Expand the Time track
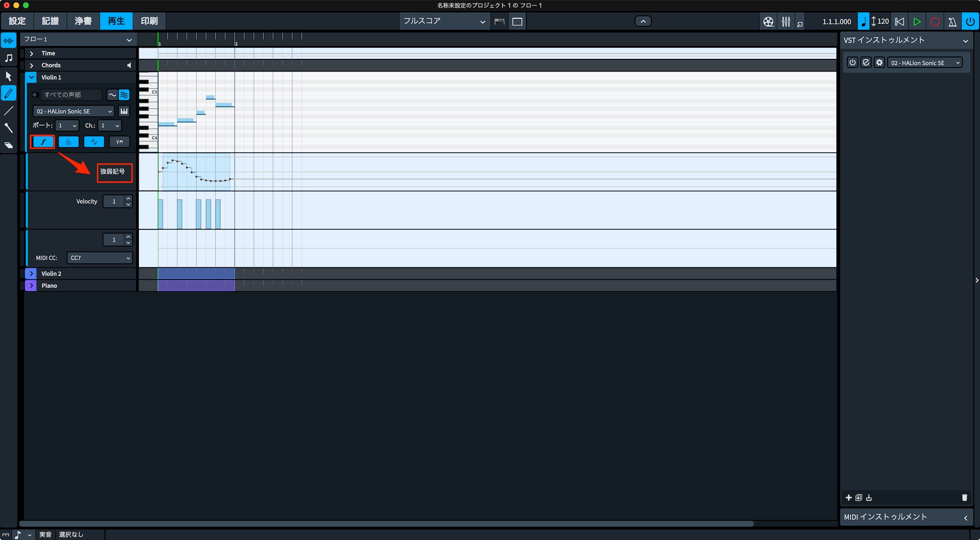Image resolution: width=980 pixels, height=540 pixels. point(32,54)
